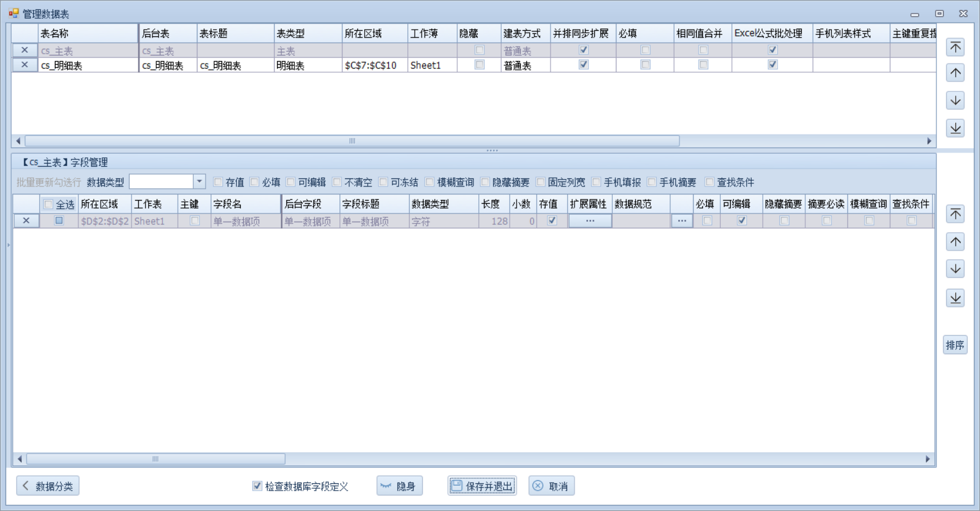Move field to bottom in field panel
980x511 pixels.
pos(955,298)
